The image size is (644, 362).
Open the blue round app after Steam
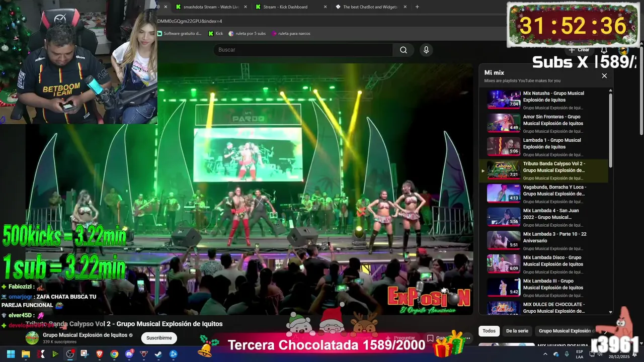point(174,354)
